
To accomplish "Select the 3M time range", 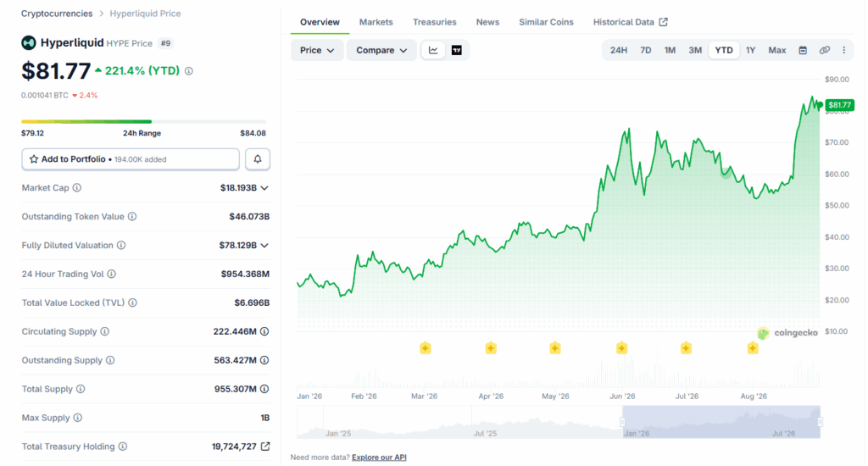I will tap(695, 50).
